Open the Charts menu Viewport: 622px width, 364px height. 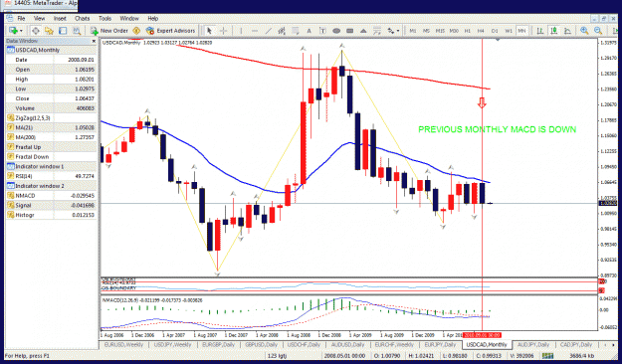coord(83,18)
